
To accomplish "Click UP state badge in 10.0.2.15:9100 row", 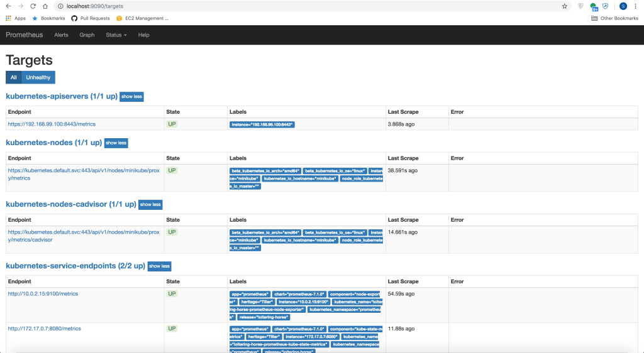I will (172, 294).
